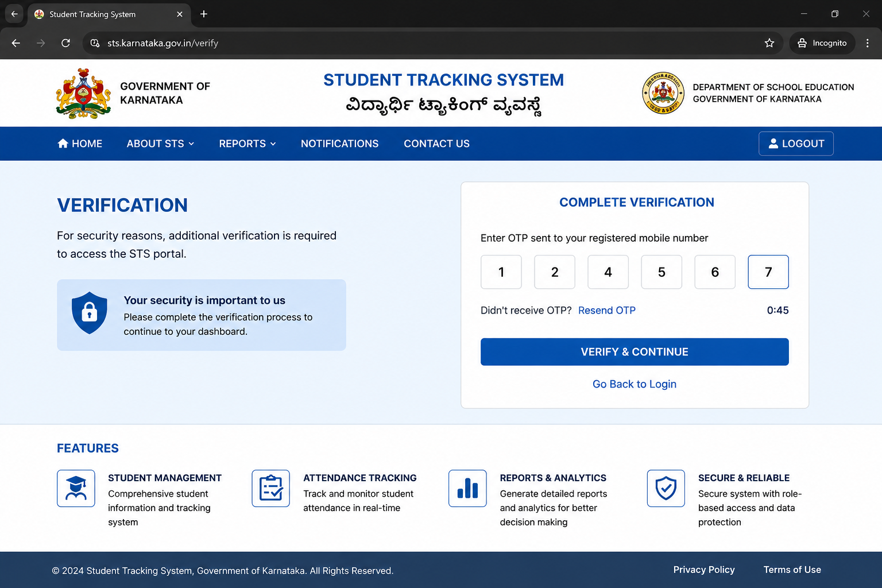
Task: Go back to the previous page
Action: 16,43
